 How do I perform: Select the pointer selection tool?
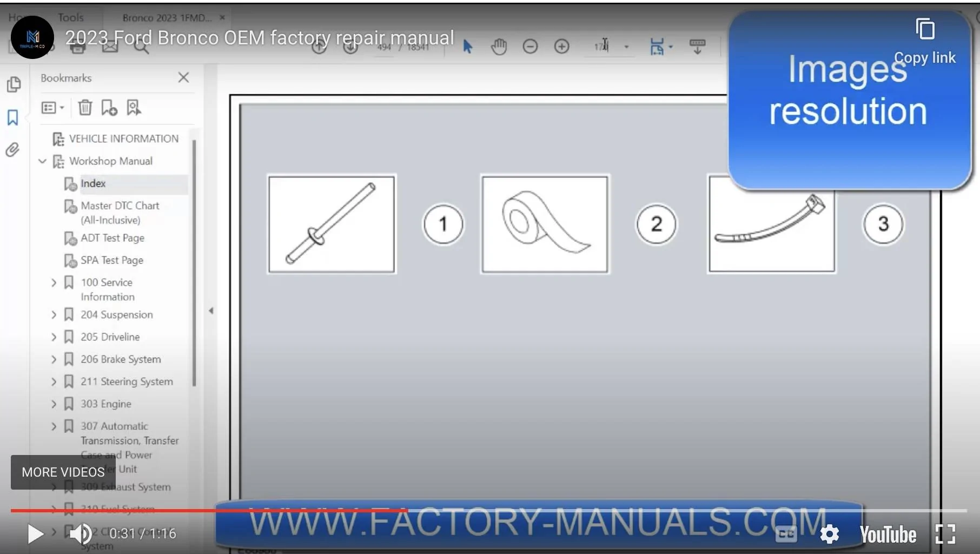468,47
